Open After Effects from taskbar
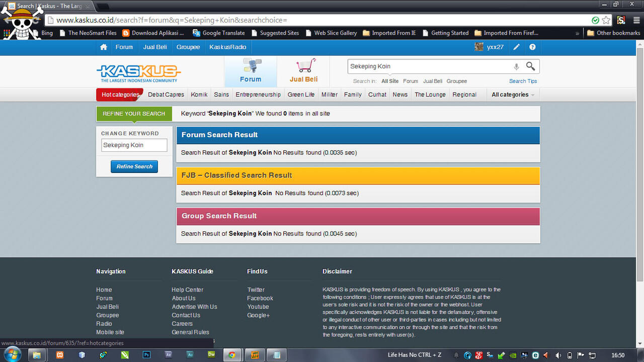 pyautogui.click(x=168, y=355)
